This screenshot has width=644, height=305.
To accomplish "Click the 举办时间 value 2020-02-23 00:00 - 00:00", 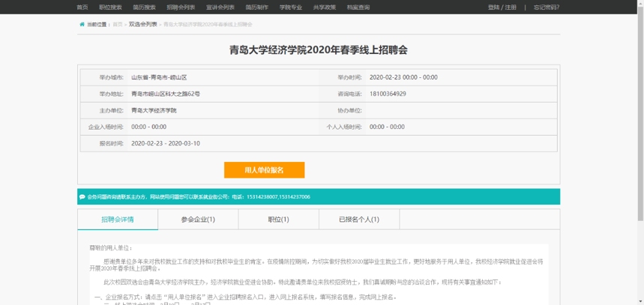I will 404,78.
